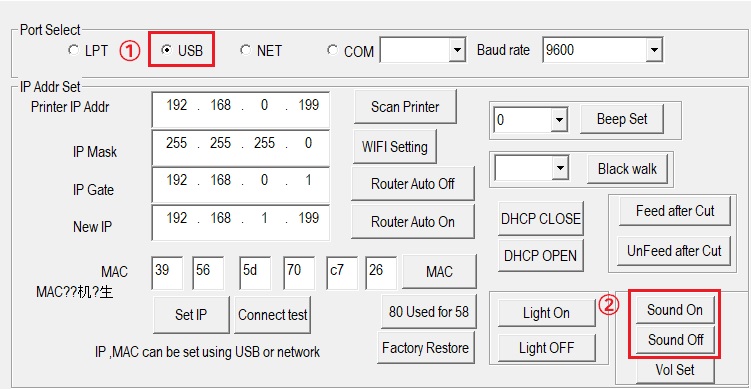Click Router Auto On
Screen dimensions: 751x389
coord(412,221)
